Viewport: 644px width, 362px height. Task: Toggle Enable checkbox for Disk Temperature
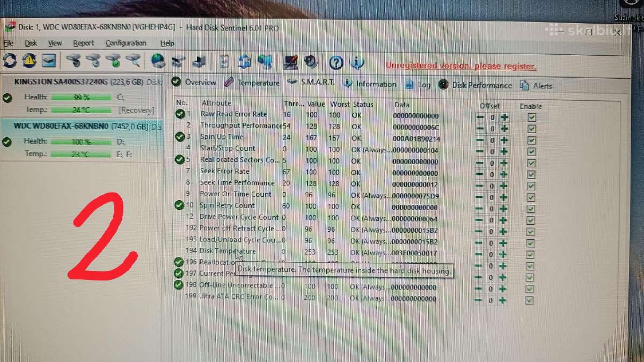point(531,254)
